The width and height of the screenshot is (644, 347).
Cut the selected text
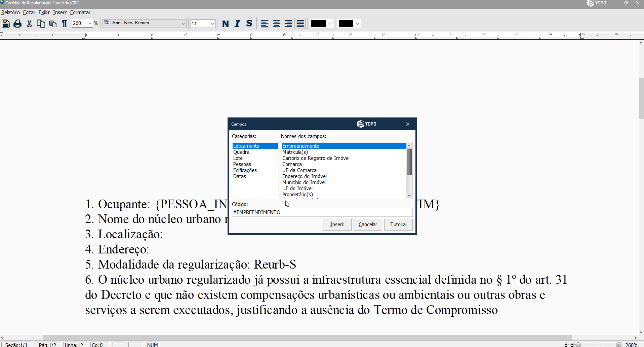coord(29,24)
